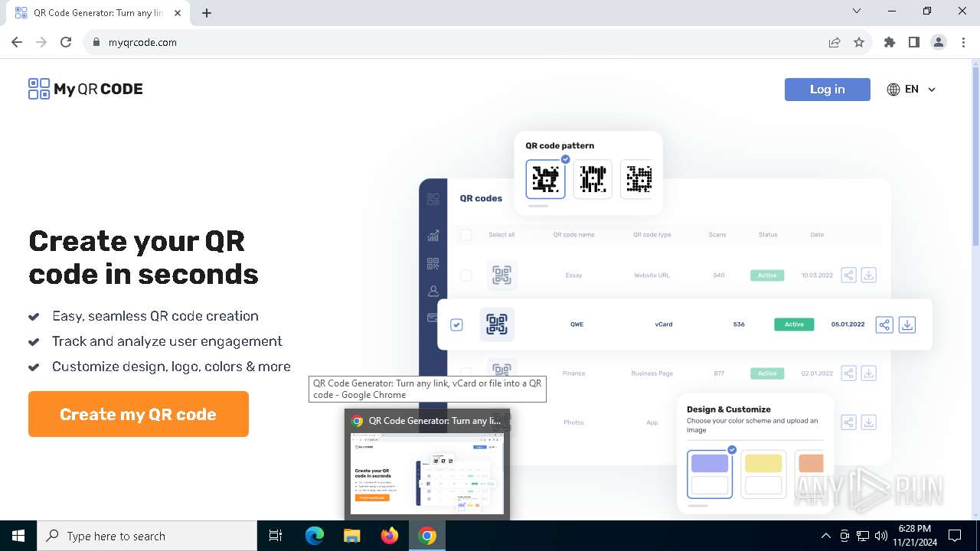This screenshot has width=980, height=551.
Task: Click the QR icon in QWE row
Action: click(497, 324)
